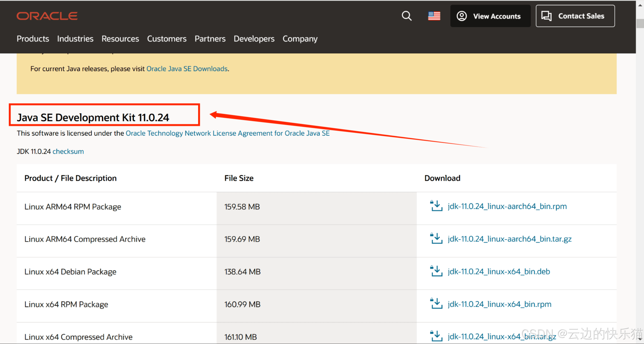Open the Resources menu
The image size is (644, 344).
tap(120, 39)
